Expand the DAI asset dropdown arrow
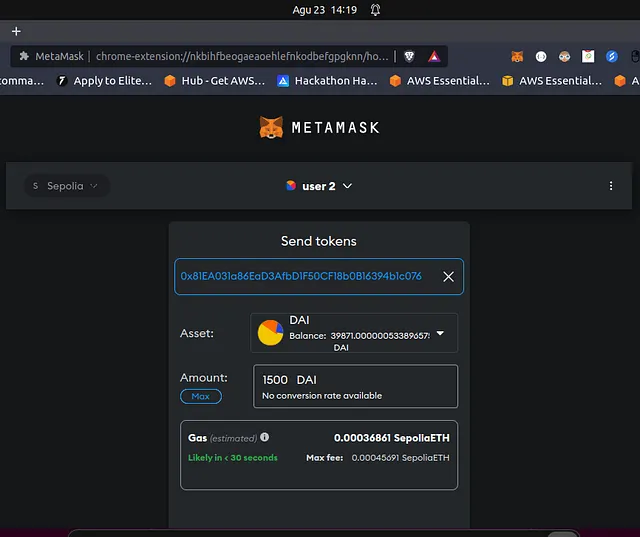This screenshot has width=640, height=537. (x=440, y=332)
